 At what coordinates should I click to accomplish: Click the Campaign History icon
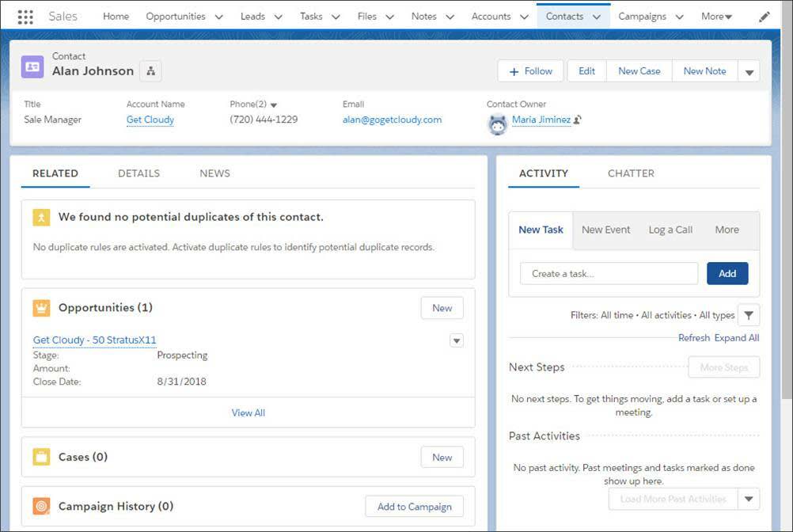pos(40,506)
